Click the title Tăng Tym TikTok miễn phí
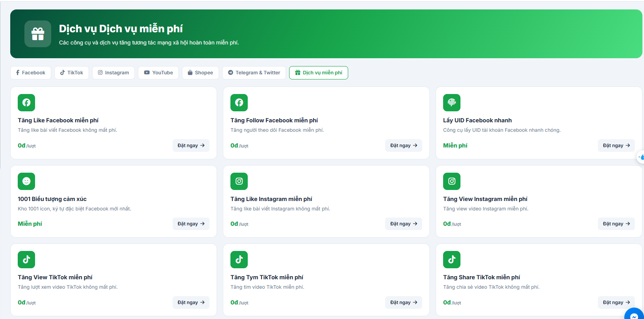 (x=267, y=277)
